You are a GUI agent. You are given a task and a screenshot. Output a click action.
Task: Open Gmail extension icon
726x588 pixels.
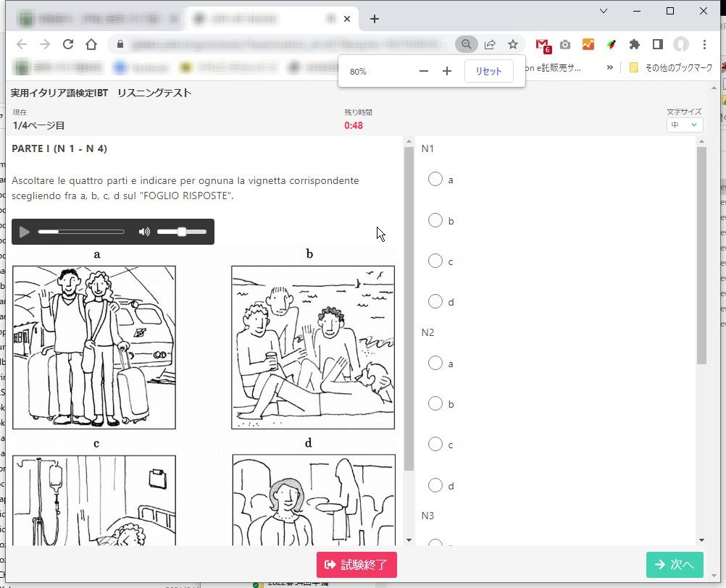543,45
